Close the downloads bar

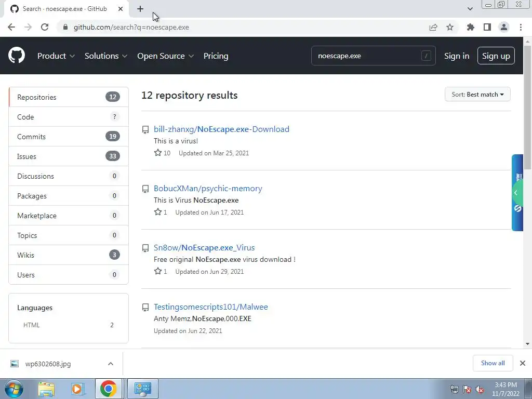pos(523,363)
